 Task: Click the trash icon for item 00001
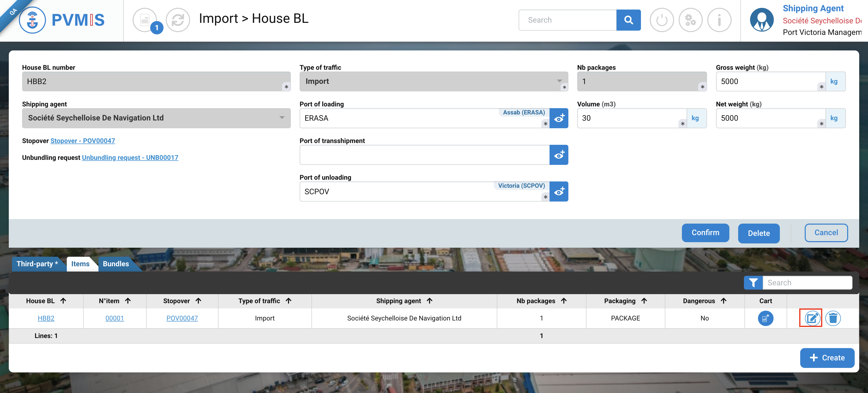coord(833,318)
